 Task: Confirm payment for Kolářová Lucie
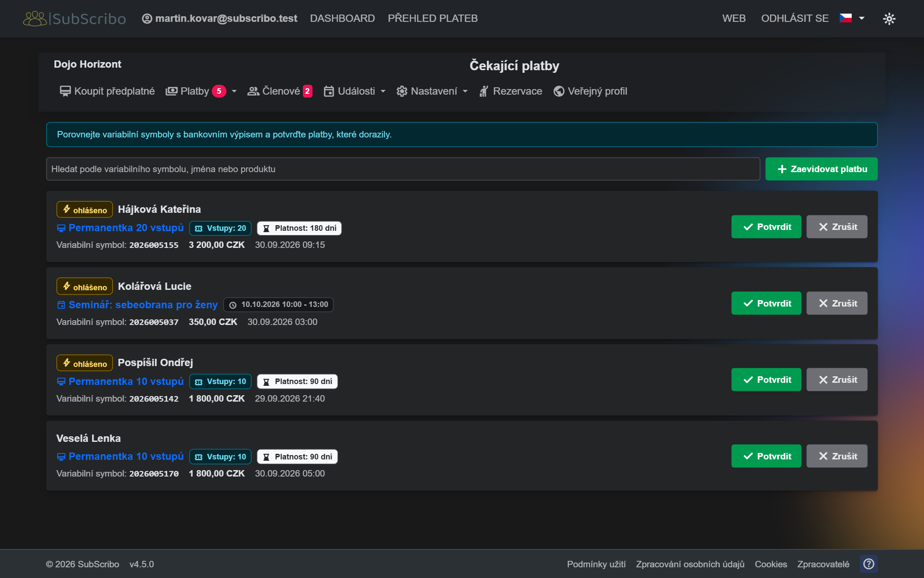coord(766,304)
